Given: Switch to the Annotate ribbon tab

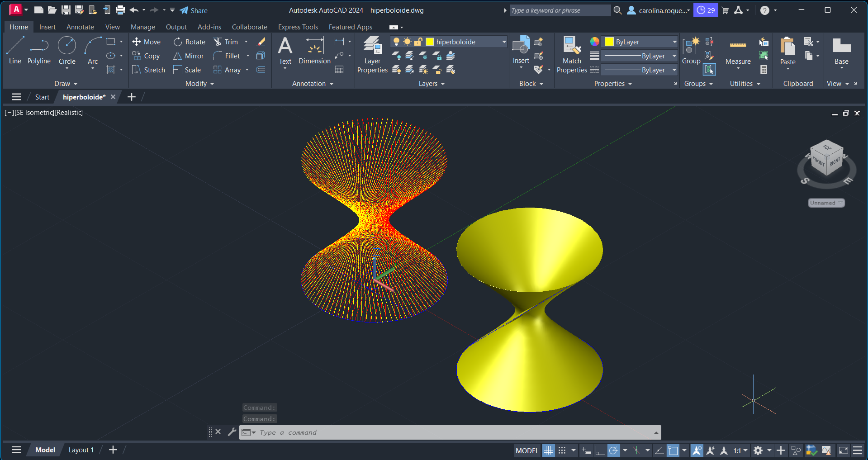Looking at the screenshot, I should coord(80,27).
